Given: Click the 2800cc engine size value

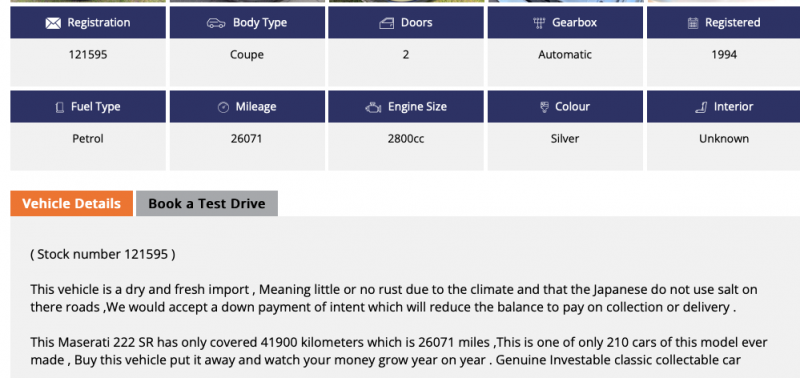Looking at the screenshot, I should point(406,139).
